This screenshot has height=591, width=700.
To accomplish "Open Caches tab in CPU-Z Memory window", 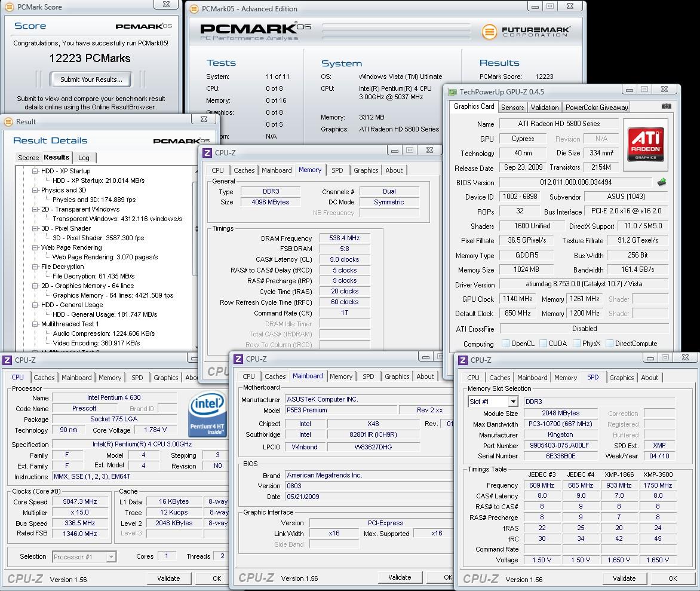I will point(244,170).
